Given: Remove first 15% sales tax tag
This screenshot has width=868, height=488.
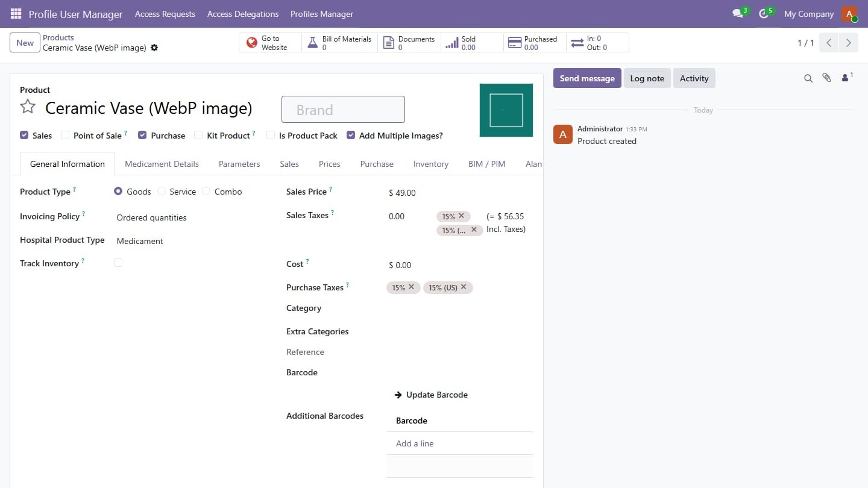Looking at the screenshot, I should tap(461, 216).
